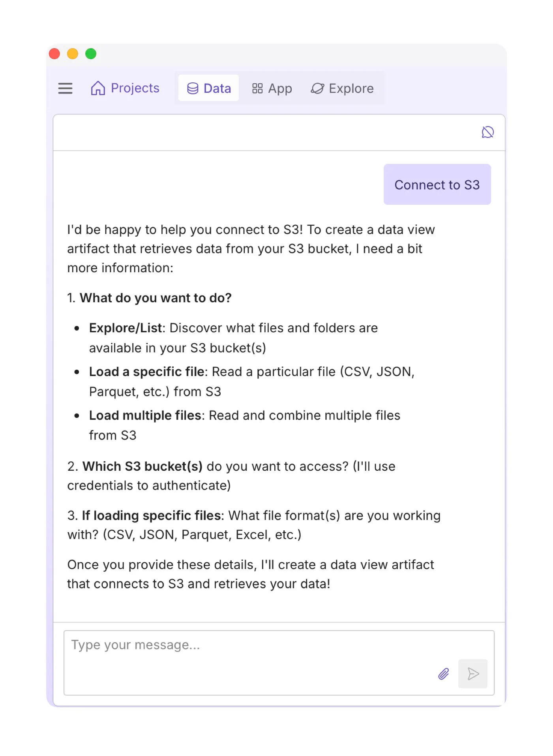This screenshot has width=553, height=756.
Task: Click the database icon on the Data tab
Action: point(193,88)
